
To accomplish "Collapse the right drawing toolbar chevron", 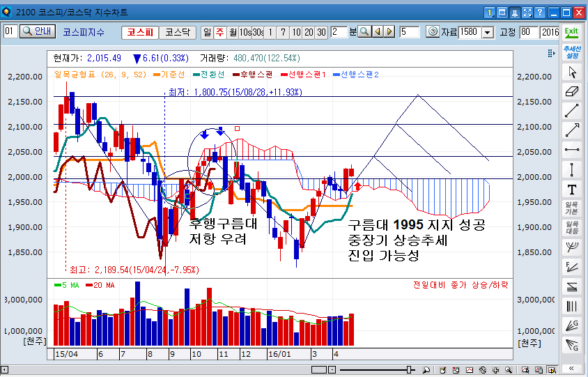I will tap(572, 368).
